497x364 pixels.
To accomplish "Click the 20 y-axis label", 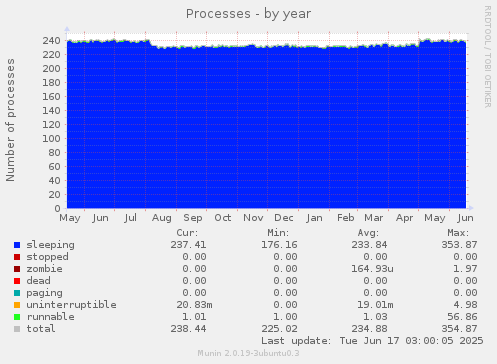I will click(x=55, y=195).
